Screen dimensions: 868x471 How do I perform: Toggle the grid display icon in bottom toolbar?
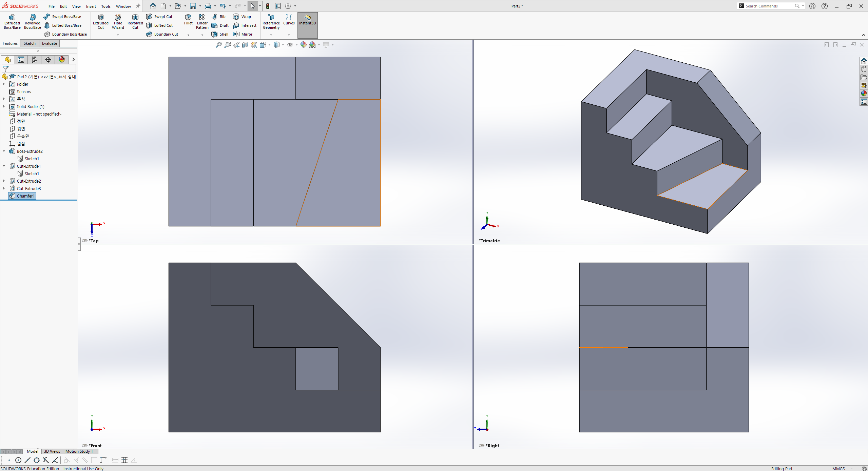(x=124, y=460)
